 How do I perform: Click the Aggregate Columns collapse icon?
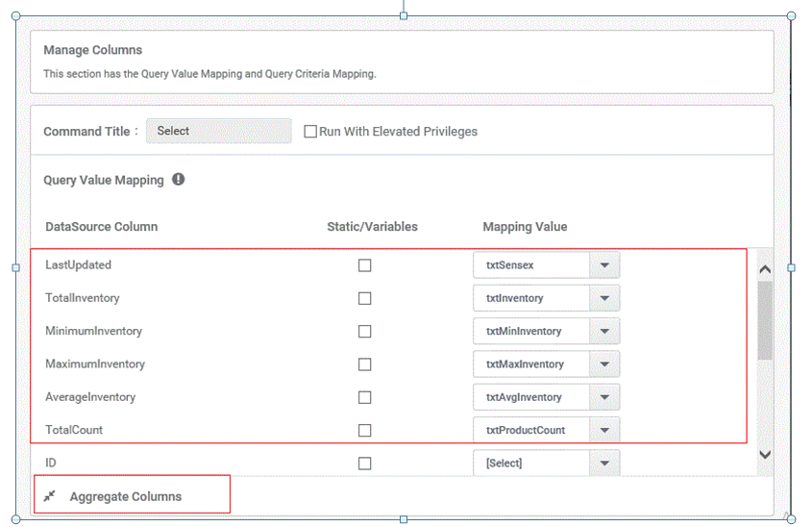(x=49, y=496)
